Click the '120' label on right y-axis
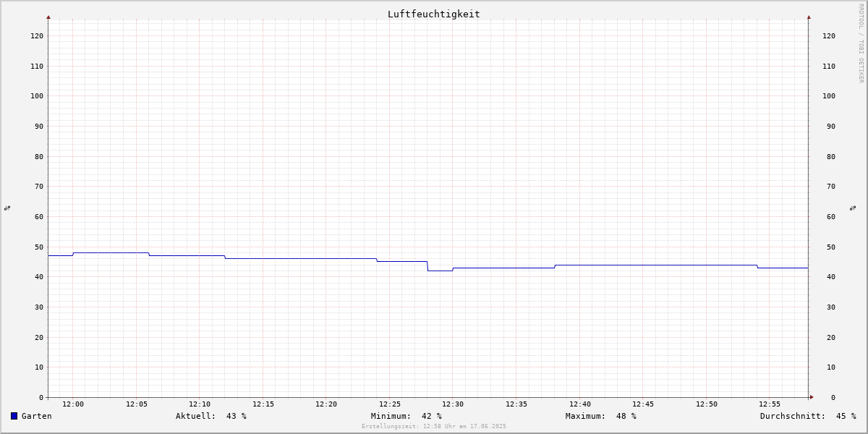Screen dimensions: 868x434 tap(829, 35)
